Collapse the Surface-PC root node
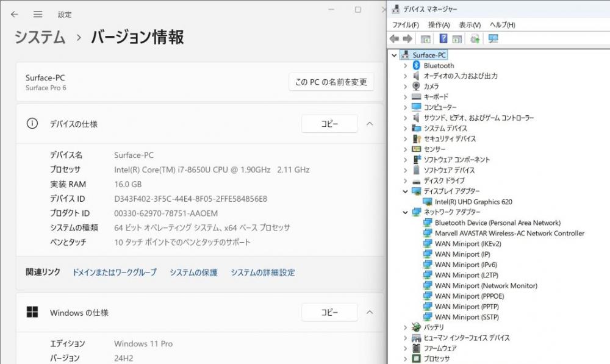This screenshot has width=610, height=364. [x=394, y=55]
